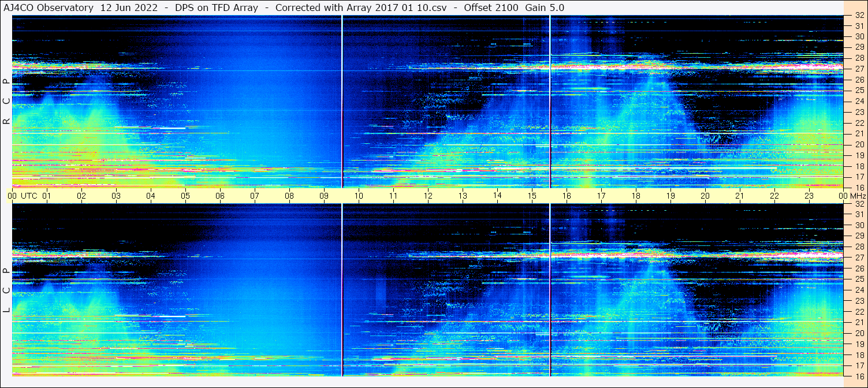Click the 32 MHz label of the RCP panel
This screenshot has height=388, width=868.
click(859, 15)
